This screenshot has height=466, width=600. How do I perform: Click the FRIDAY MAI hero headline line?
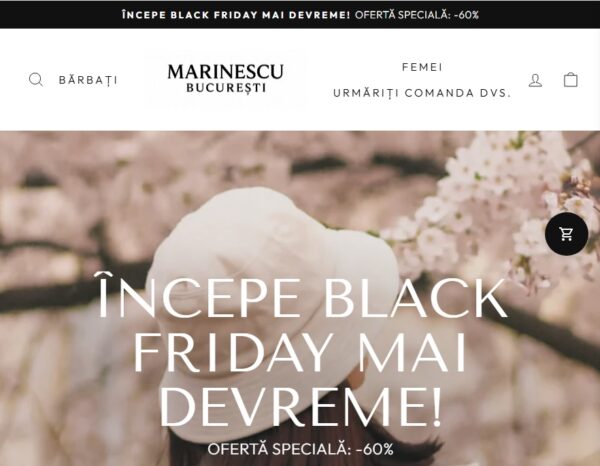(300, 352)
